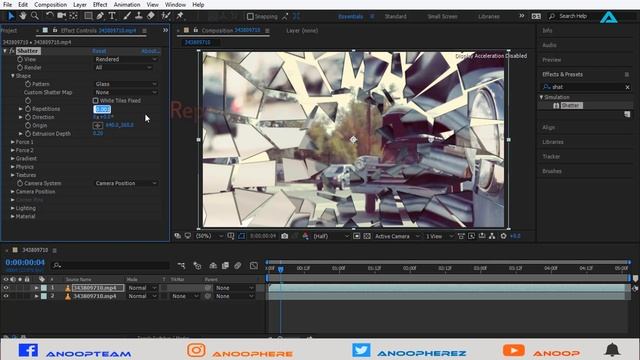The image size is (640, 360).
Task: Expand the Physics property group
Action: [13, 167]
